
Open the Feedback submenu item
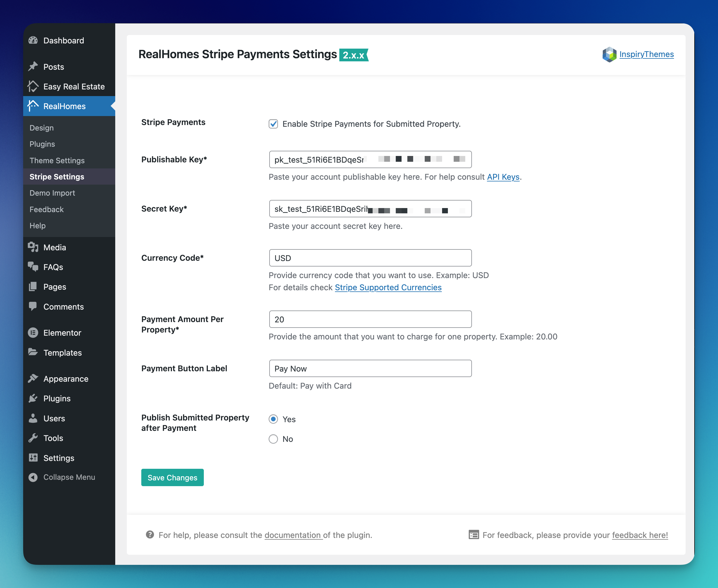point(69,209)
